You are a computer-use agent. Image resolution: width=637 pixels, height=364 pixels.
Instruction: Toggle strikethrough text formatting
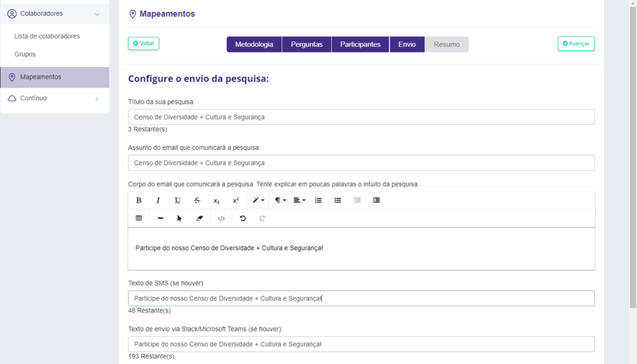197,201
